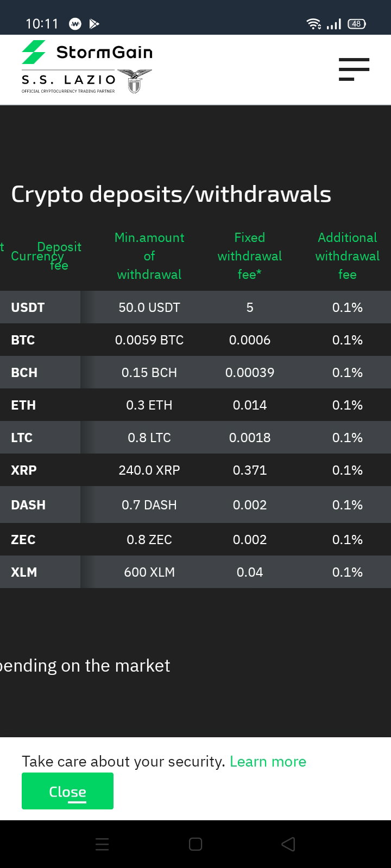Select the XLM currency row
The width and height of the screenshot is (391, 868).
[x=195, y=572]
